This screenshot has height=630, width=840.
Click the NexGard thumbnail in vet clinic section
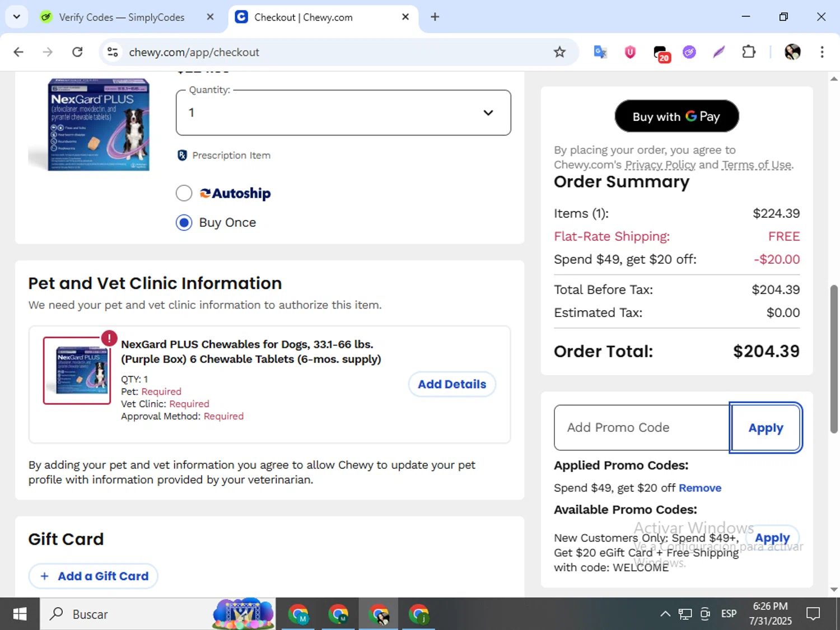tap(77, 370)
